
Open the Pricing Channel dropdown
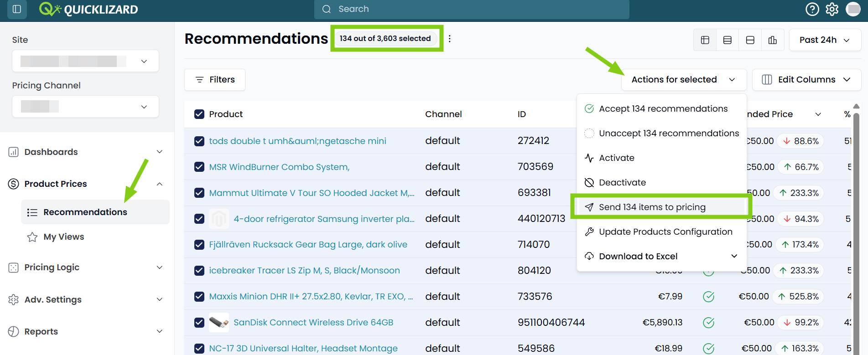(85, 107)
